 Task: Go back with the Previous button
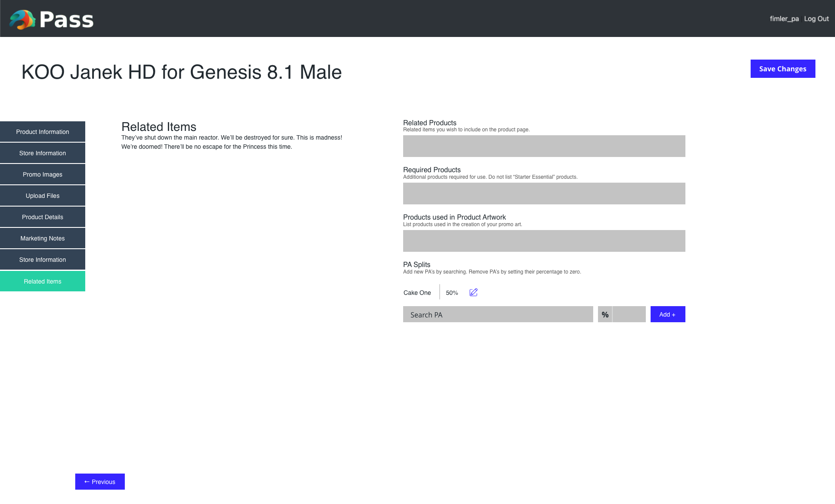[100, 481]
